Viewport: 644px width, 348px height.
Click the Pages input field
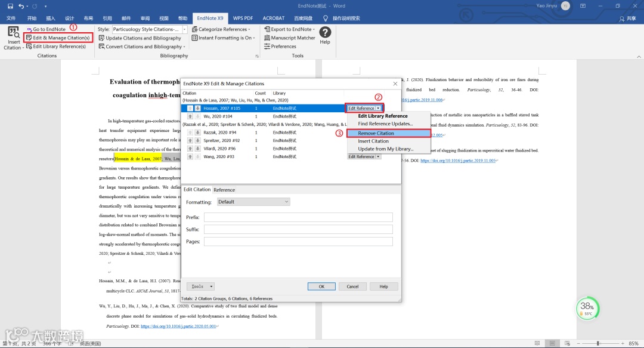298,242
